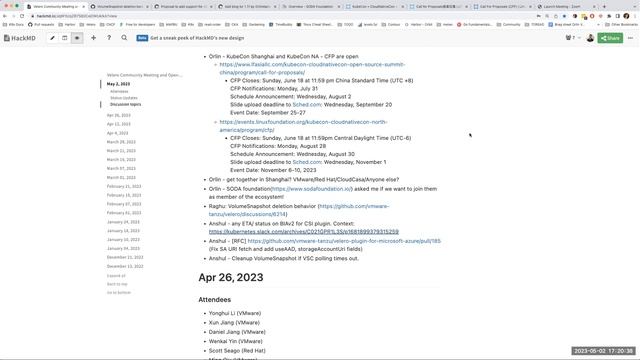Open Other Bookmarks folder
This screenshot has width=640, height=360.
coord(621,24)
